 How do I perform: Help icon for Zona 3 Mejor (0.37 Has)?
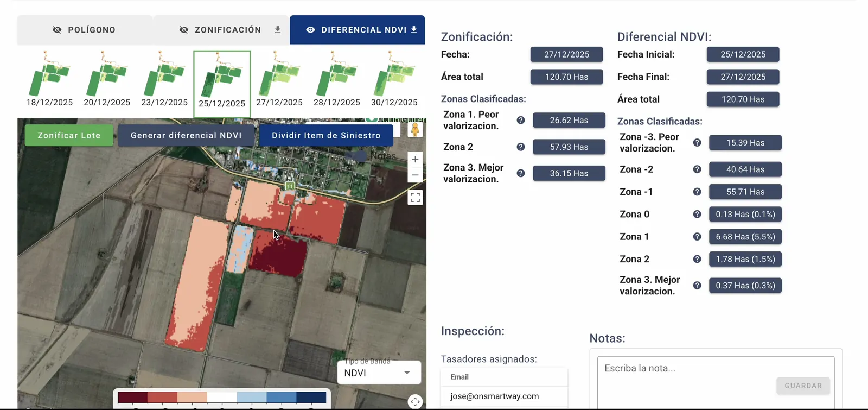(697, 286)
